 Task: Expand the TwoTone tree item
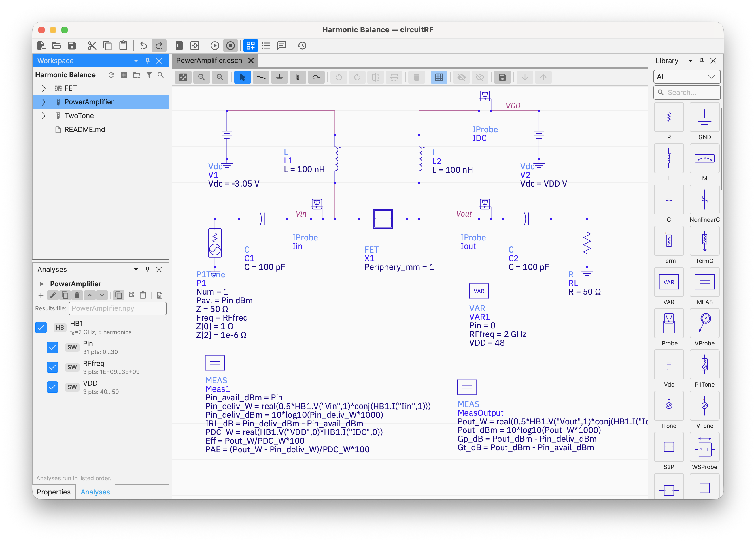pos(43,116)
